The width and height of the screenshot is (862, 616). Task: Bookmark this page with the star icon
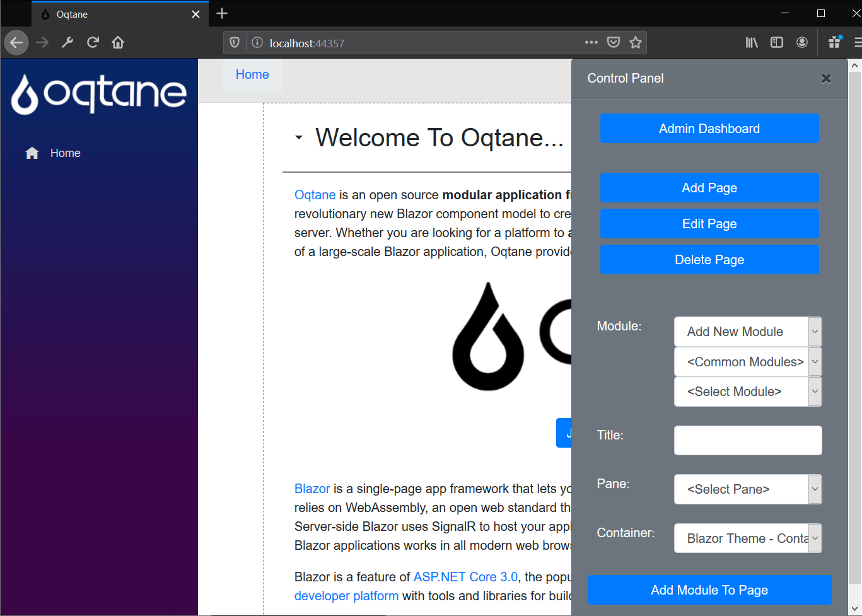636,43
